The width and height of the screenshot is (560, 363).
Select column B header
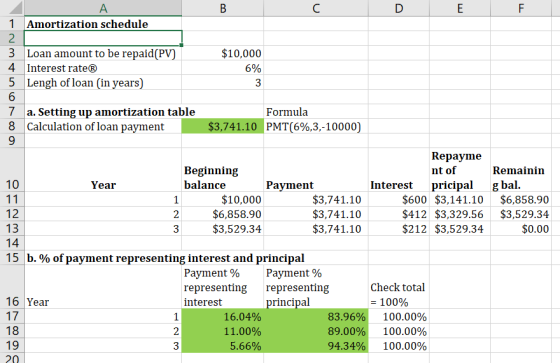222,8
